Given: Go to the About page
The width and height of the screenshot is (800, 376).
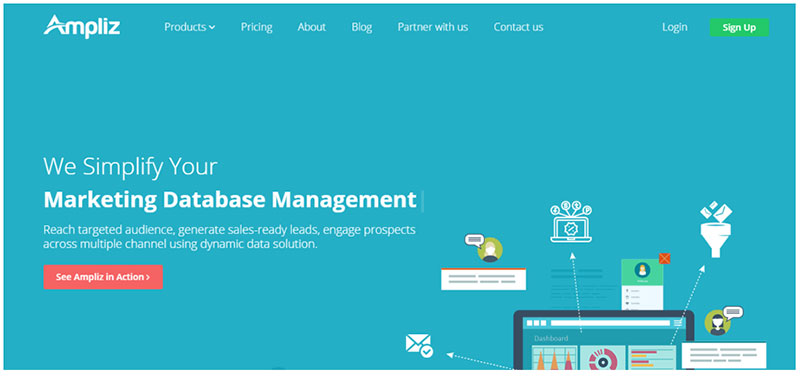Looking at the screenshot, I should coord(312,27).
